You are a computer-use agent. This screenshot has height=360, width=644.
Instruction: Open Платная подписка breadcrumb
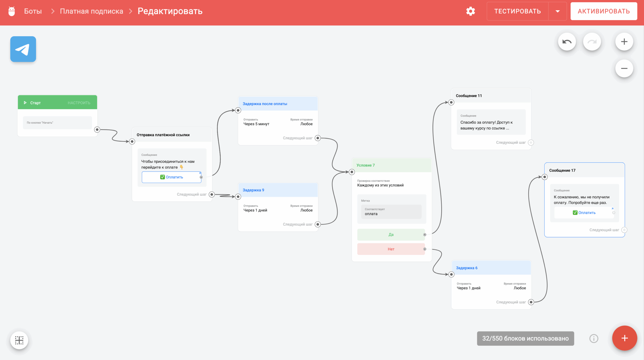point(91,11)
